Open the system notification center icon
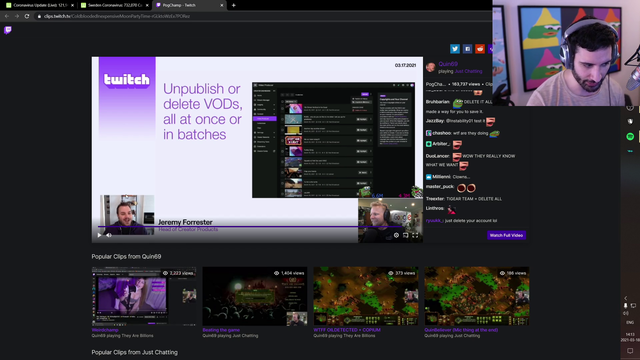This screenshot has height=360, width=640. click(x=630, y=351)
